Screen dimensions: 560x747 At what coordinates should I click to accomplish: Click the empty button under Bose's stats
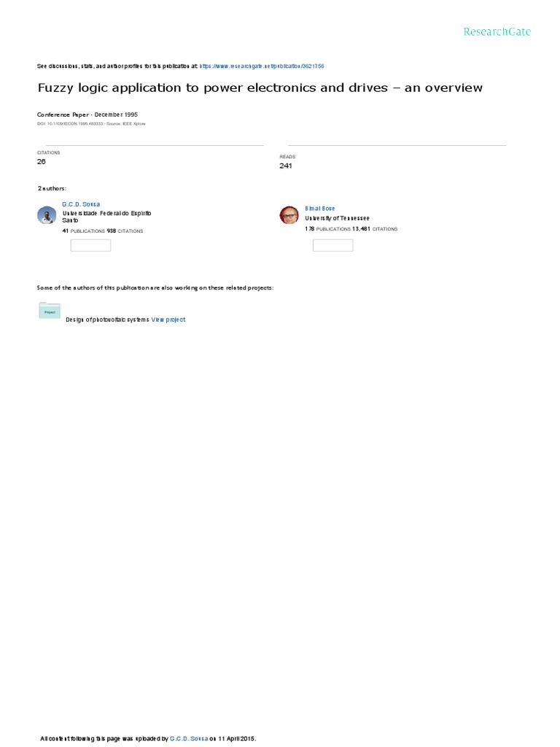click(332, 245)
